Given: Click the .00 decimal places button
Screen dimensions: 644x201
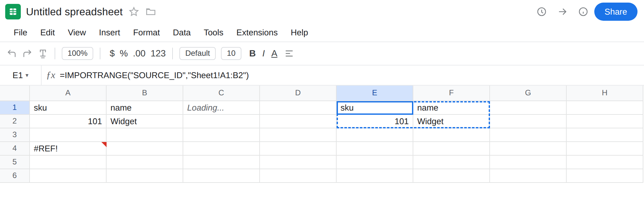Looking at the screenshot, I should tap(139, 53).
